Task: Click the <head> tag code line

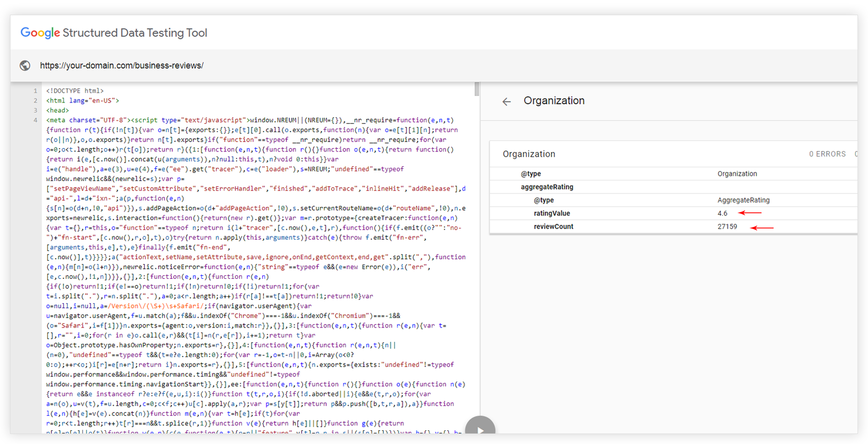Action: (x=58, y=111)
